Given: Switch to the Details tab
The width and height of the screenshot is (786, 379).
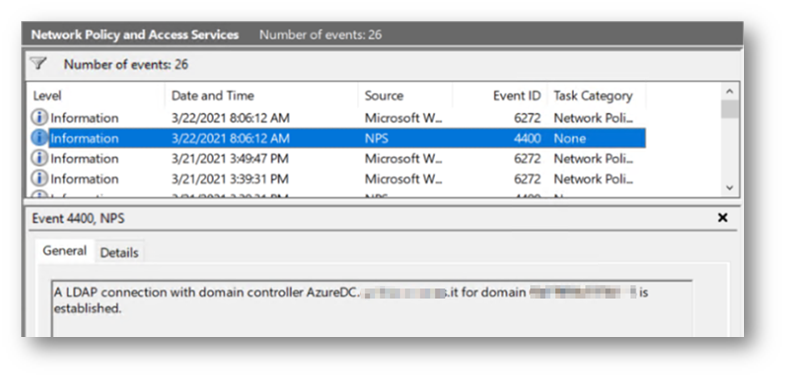Looking at the screenshot, I should [x=119, y=253].
